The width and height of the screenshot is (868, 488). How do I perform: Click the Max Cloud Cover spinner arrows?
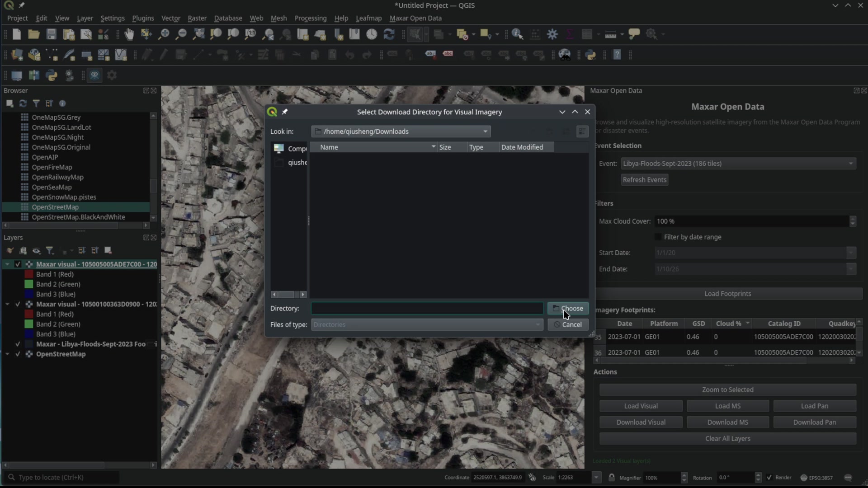pyautogui.click(x=853, y=221)
